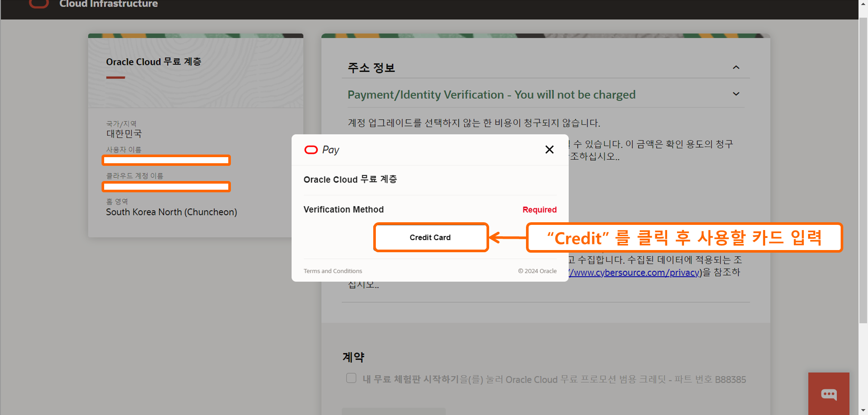Click the 주소 정보 heading
This screenshot has width=868, height=415.
371,68
